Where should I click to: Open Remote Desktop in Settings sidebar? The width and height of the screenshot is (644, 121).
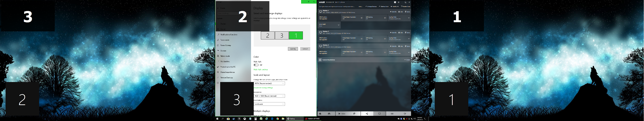point(226,78)
